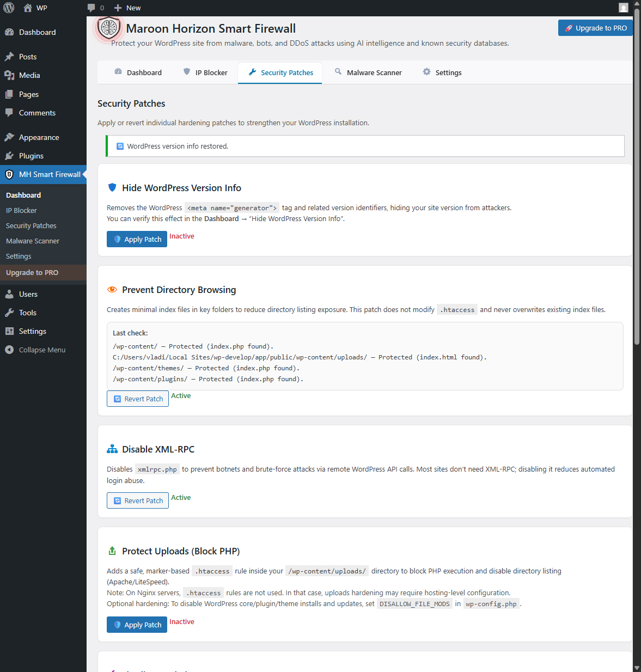Open Malware Scanner submenu in sidebar

[33, 241]
